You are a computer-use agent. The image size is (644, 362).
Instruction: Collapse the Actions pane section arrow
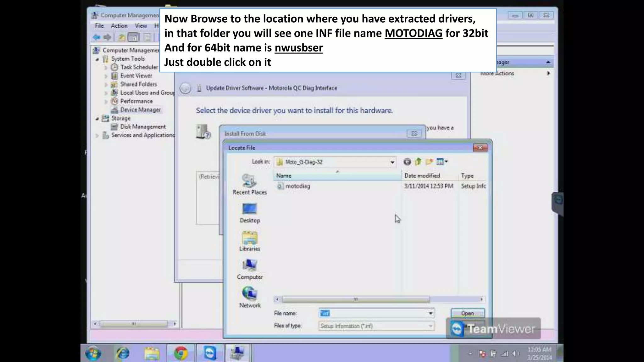pyautogui.click(x=548, y=62)
